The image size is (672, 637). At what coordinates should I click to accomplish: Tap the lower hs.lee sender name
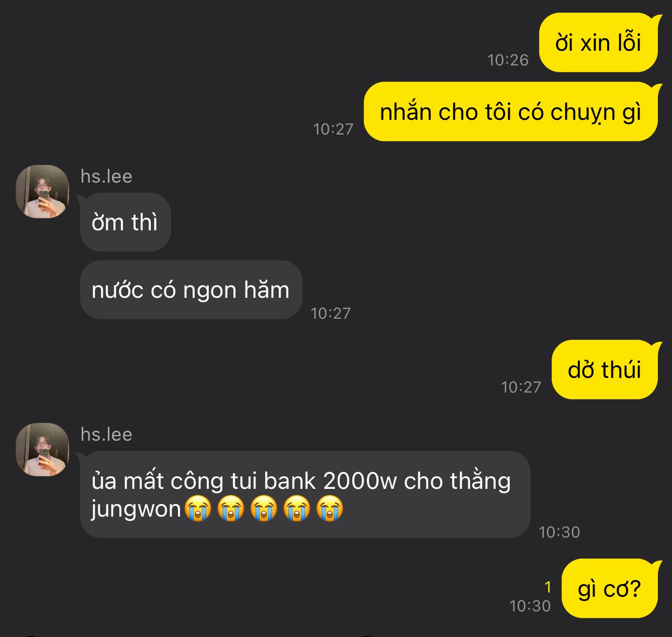(106, 434)
